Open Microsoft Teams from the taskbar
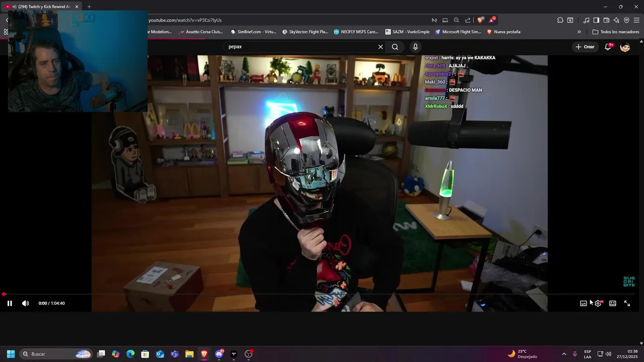 tap(175, 354)
